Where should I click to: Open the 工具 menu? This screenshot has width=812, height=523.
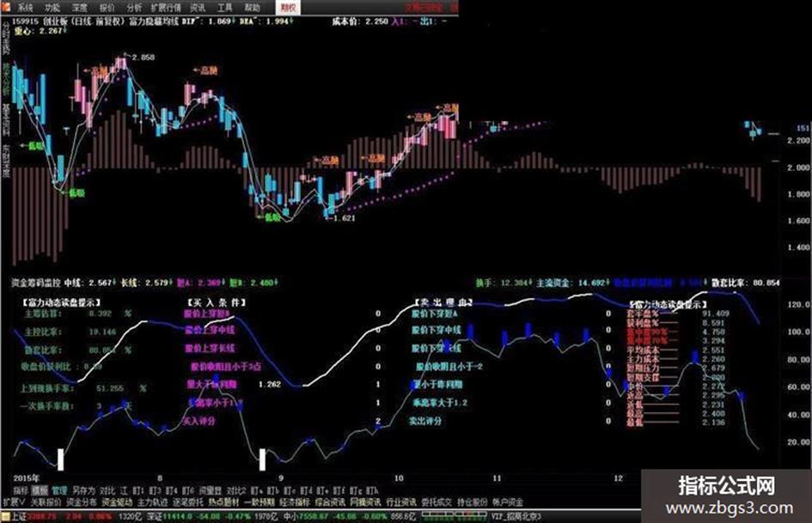[225, 8]
